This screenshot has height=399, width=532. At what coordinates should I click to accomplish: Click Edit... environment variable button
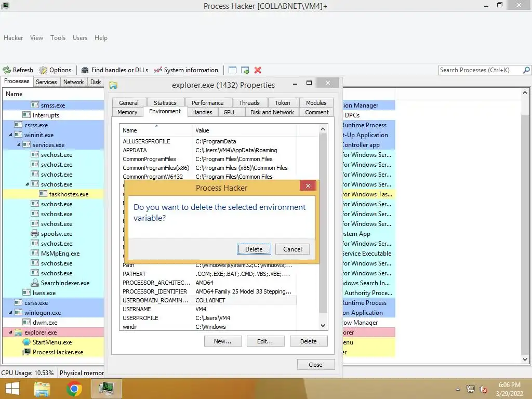[265, 341]
